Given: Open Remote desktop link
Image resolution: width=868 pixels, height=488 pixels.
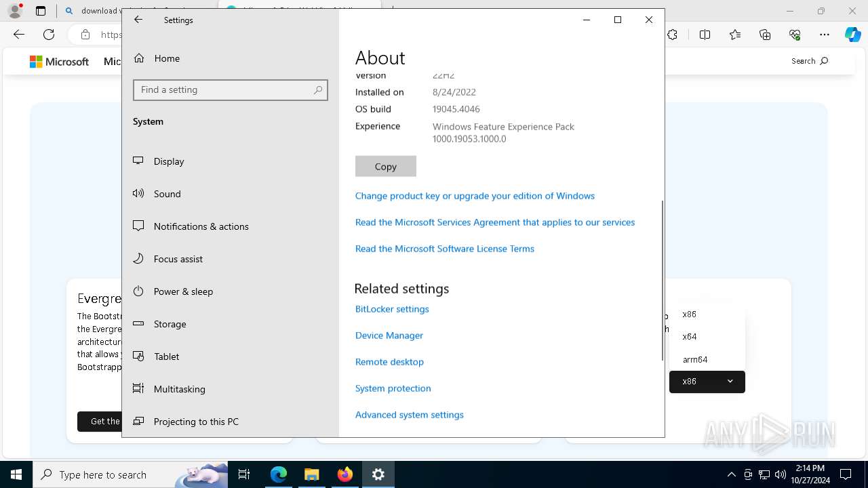Looking at the screenshot, I should 389,362.
